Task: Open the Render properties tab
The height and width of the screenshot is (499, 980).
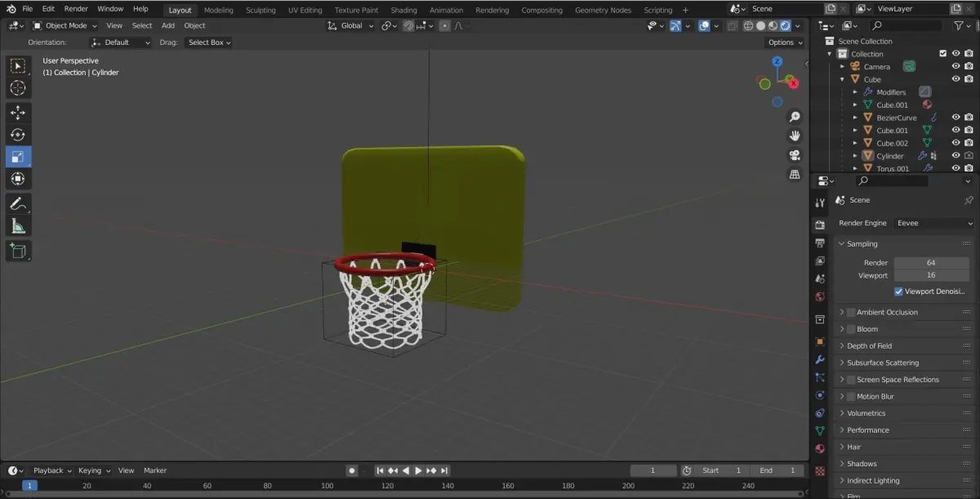Action: click(x=820, y=225)
